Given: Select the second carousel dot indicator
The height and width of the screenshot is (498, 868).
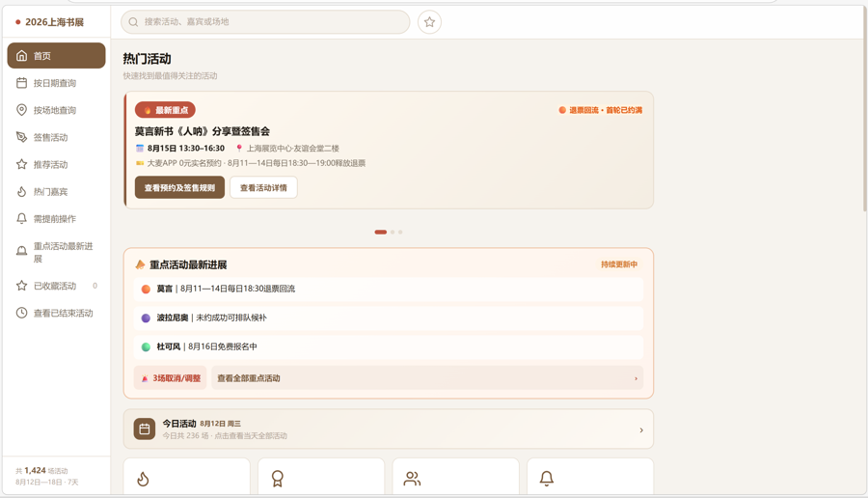Looking at the screenshot, I should coord(393,232).
